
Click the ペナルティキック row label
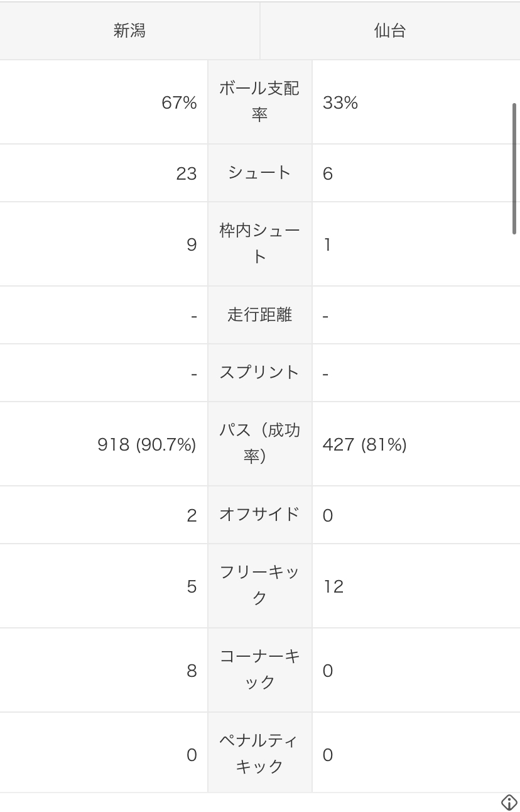pyautogui.click(x=259, y=754)
